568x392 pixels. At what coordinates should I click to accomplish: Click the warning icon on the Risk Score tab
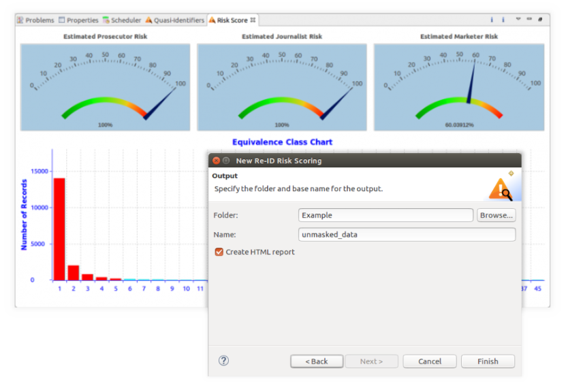[x=212, y=20]
